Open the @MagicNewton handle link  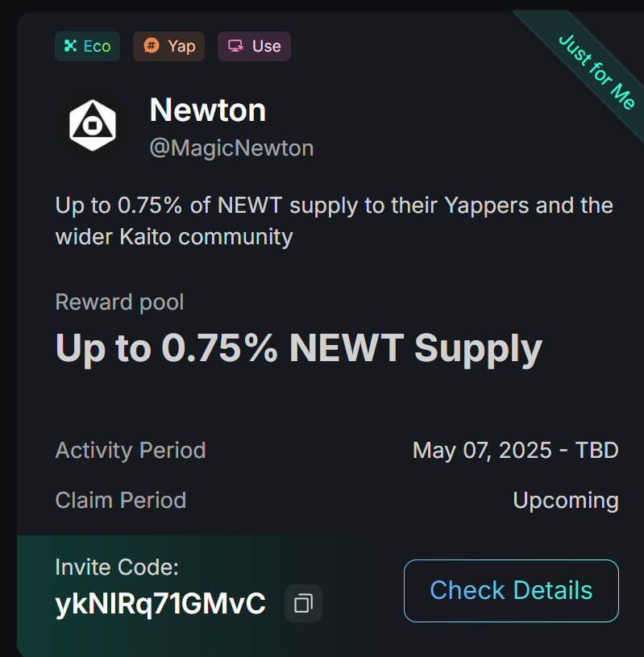pyautogui.click(x=231, y=148)
